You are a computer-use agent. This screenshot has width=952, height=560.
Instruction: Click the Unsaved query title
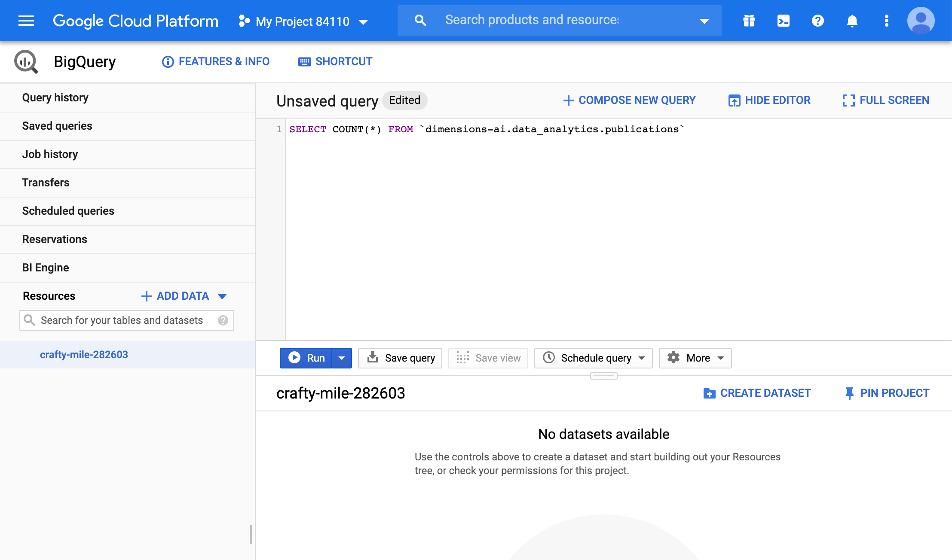tap(328, 101)
